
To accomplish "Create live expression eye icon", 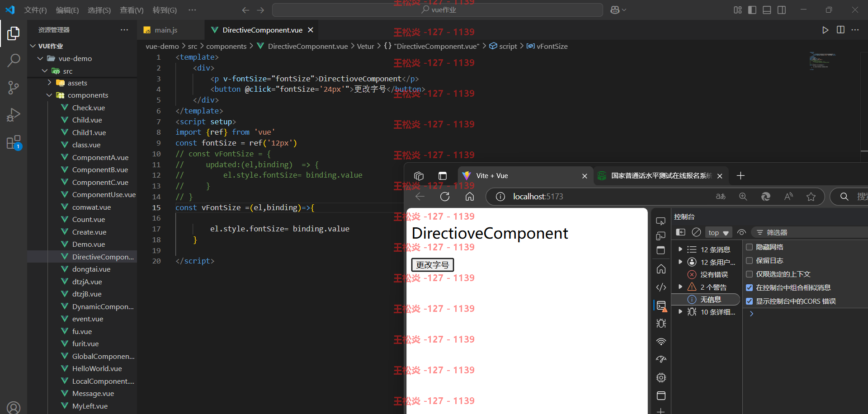I will [x=741, y=232].
